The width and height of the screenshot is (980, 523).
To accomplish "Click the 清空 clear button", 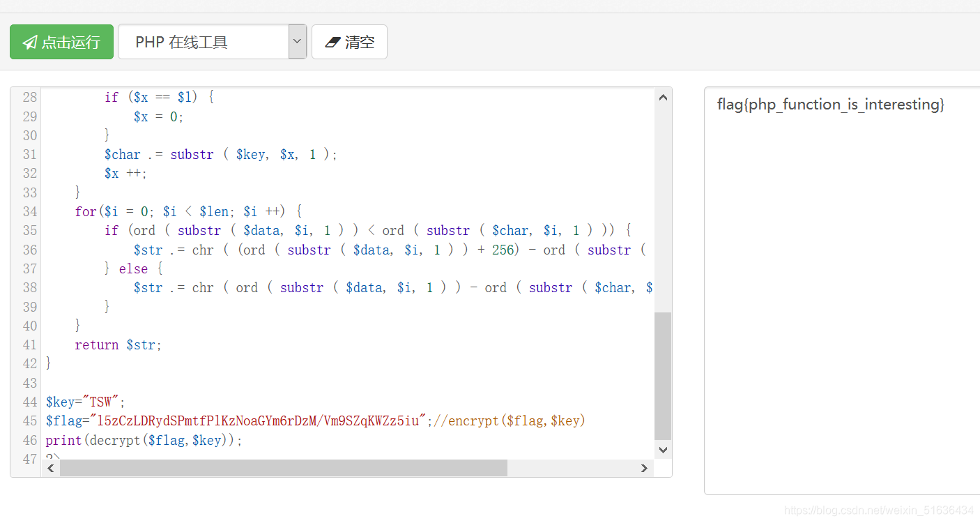I will coord(349,42).
